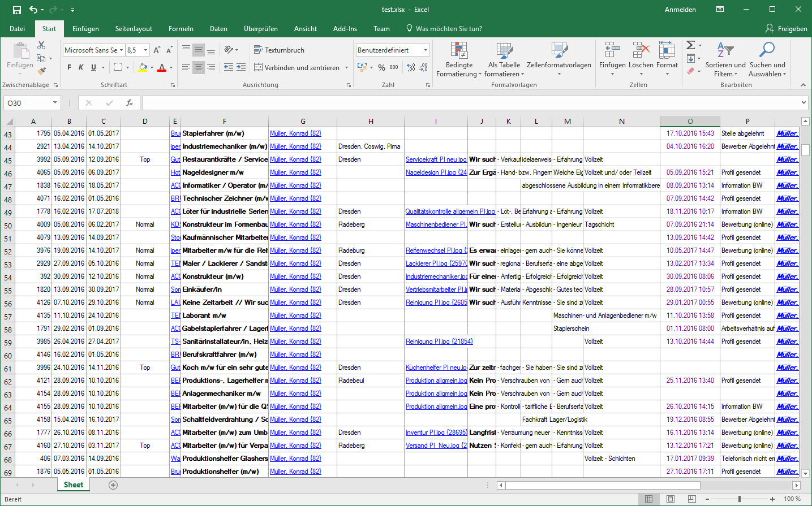812x506 pixels.
Task: Add a decimal place
Action: 411,67
